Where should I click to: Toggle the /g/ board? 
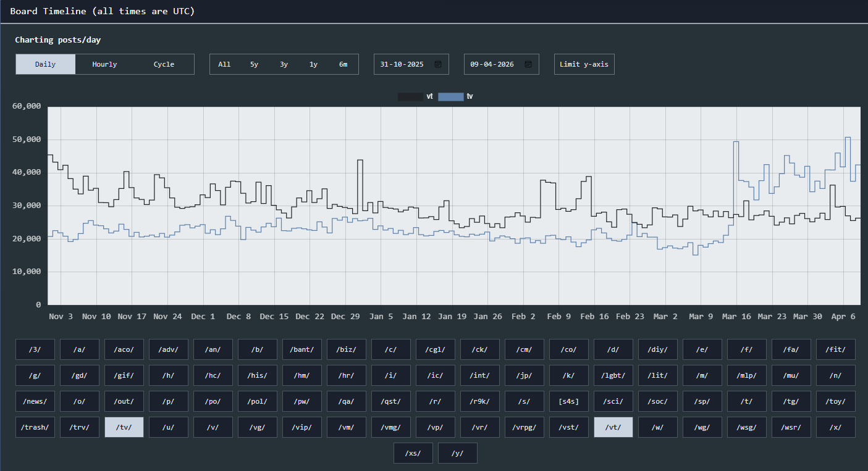[35, 375]
